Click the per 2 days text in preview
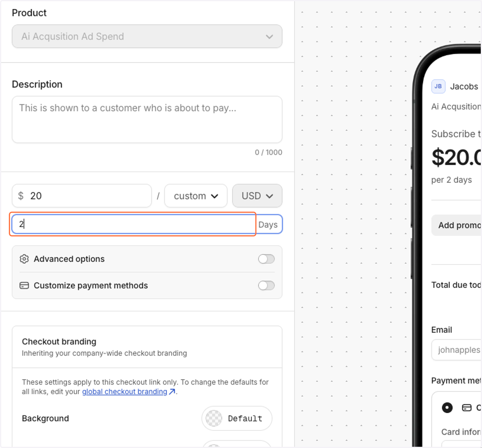 [451, 180]
